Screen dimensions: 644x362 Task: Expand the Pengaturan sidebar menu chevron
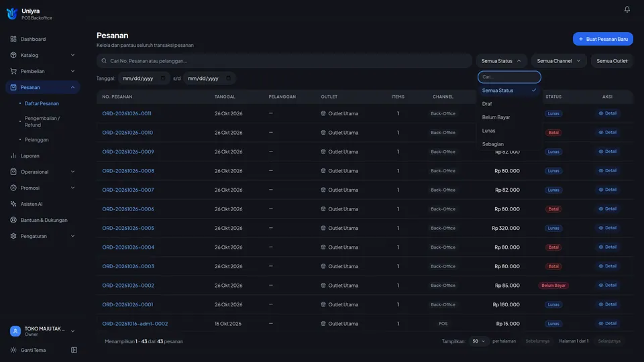point(72,236)
